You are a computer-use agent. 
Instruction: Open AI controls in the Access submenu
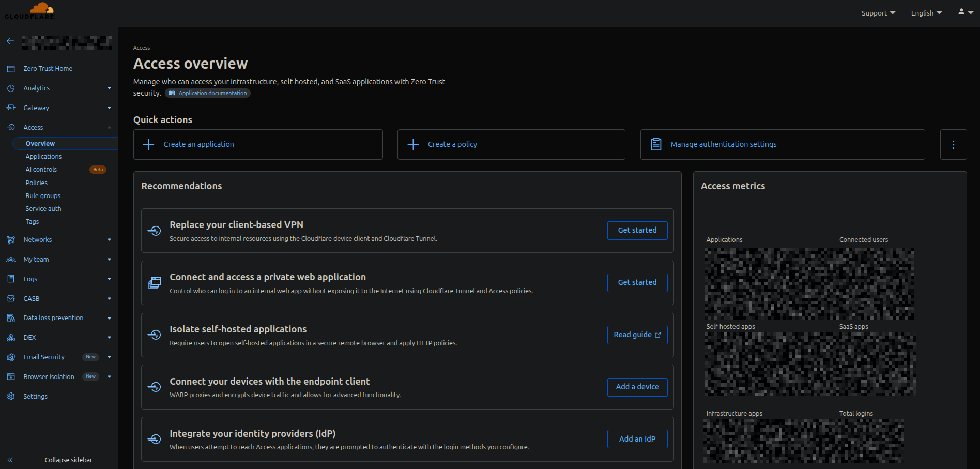pyautogui.click(x=41, y=170)
